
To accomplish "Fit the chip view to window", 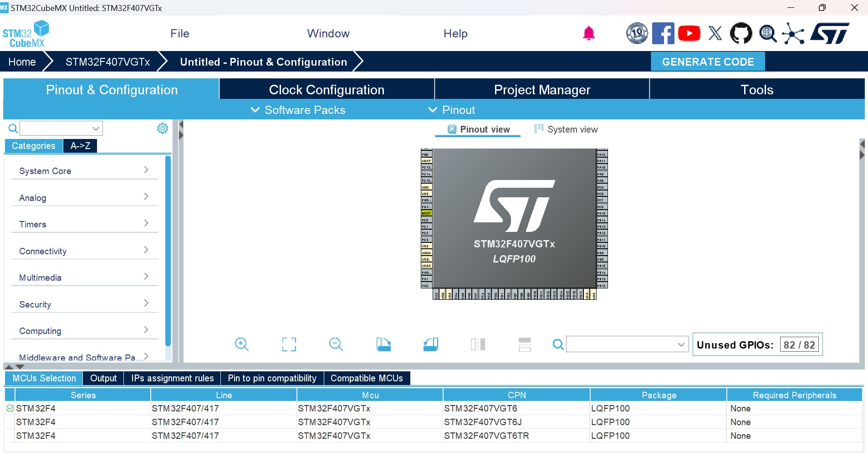I will click(289, 344).
